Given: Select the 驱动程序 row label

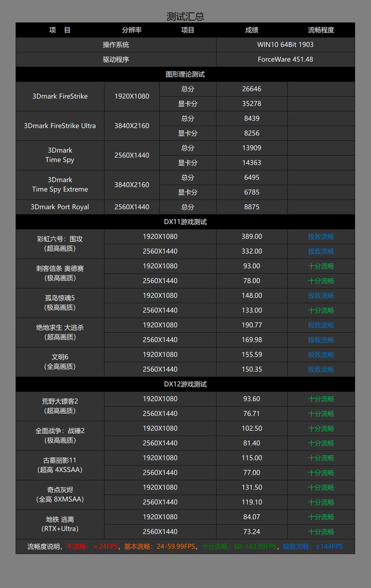Looking at the screenshot, I should [116, 59].
